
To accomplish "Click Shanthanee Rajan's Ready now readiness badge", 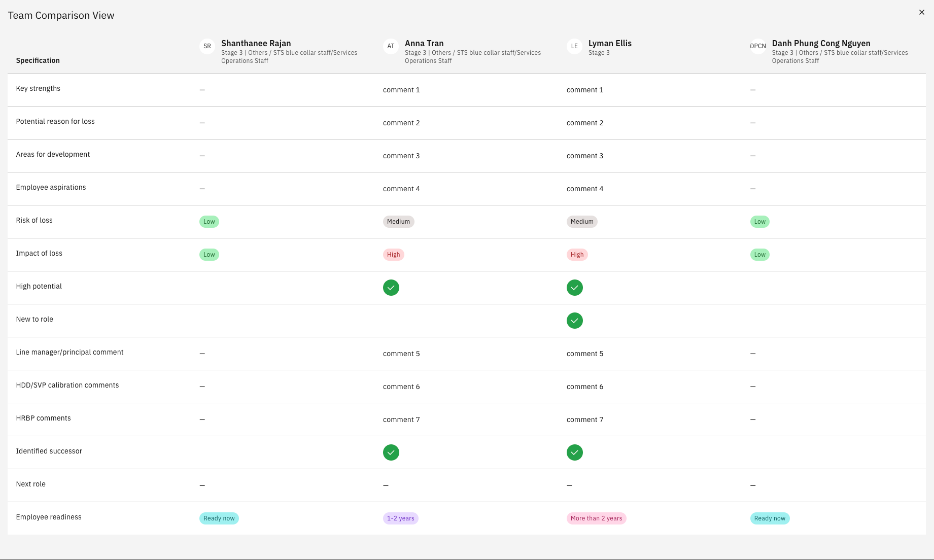I will click(219, 518).
